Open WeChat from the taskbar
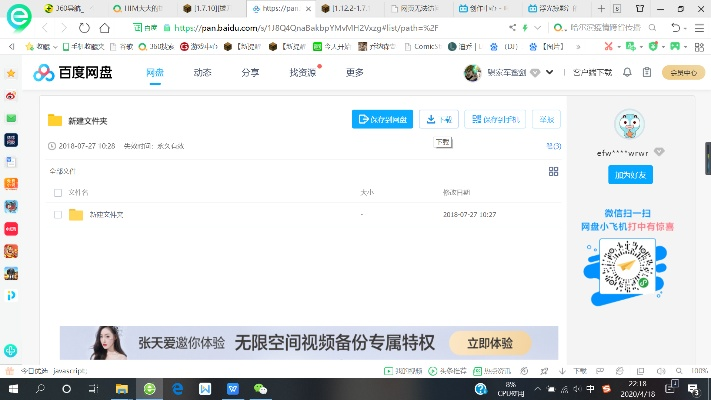This screenshot has width=711, height=400. point(260,389)
